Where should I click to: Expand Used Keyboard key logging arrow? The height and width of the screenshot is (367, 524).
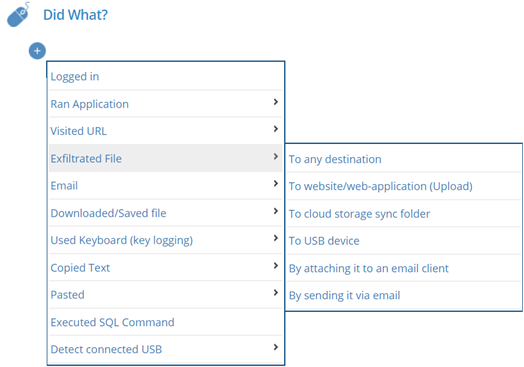pyautogui.click(x=275, y=238)
